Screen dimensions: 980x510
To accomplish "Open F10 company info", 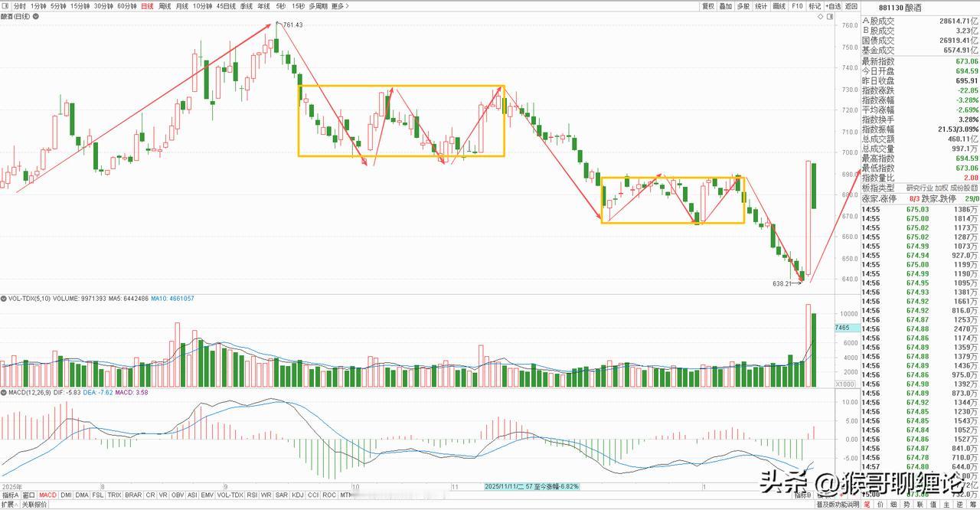I will pos(798,6).
